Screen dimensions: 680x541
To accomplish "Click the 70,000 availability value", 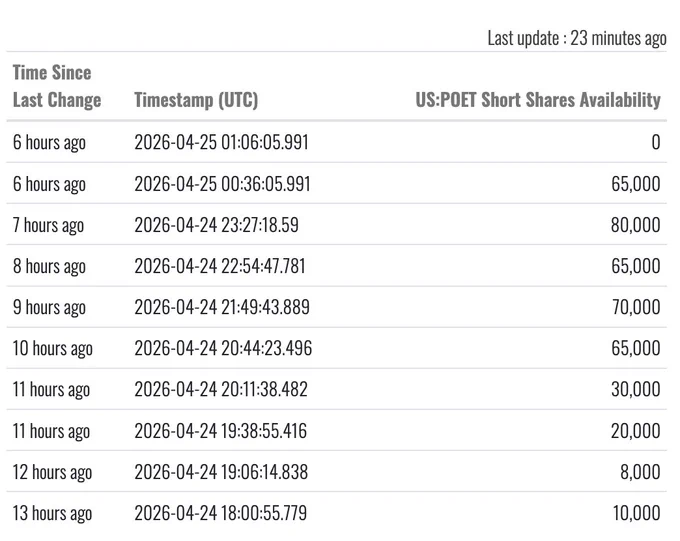I will 636,307.
